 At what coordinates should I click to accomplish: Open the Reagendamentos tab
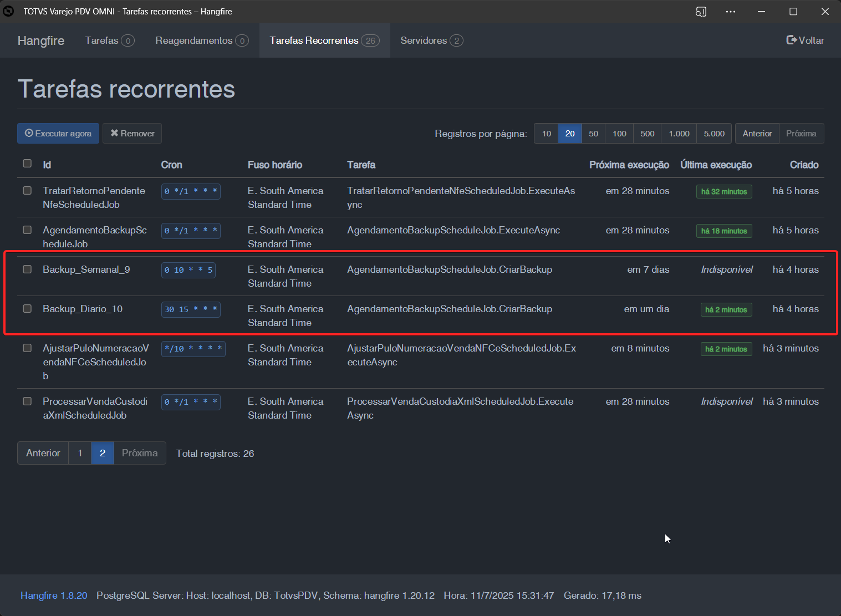tap(202, 40)
